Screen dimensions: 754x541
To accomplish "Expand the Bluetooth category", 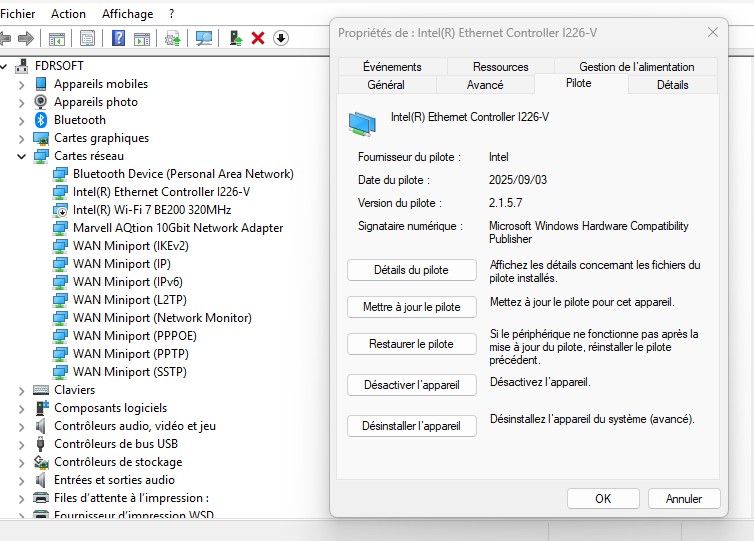I will click(x=22, y=120).
